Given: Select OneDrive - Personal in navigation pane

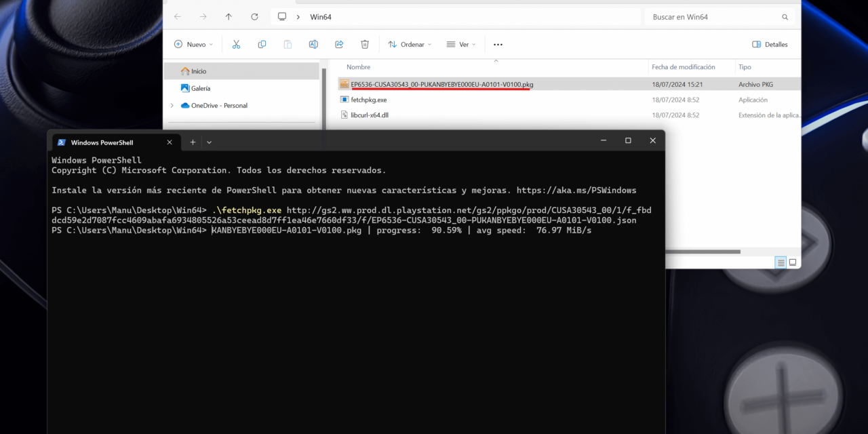Looking at the screenshot, I should tap(243, 105).
